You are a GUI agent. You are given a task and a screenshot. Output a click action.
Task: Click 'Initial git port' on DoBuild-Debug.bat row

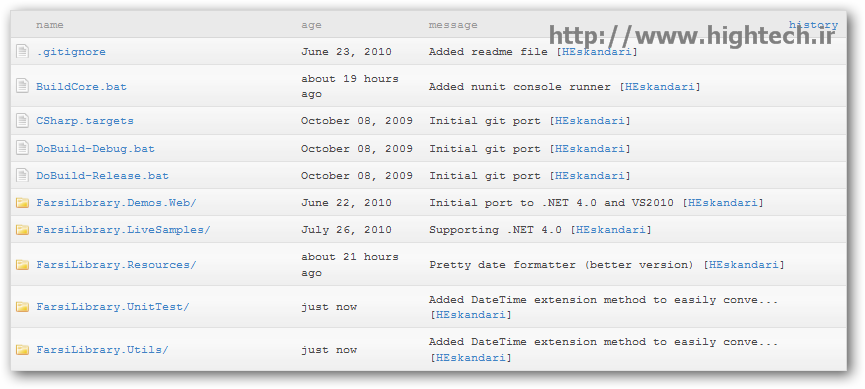pyautogui.click(x=485, y=148)
